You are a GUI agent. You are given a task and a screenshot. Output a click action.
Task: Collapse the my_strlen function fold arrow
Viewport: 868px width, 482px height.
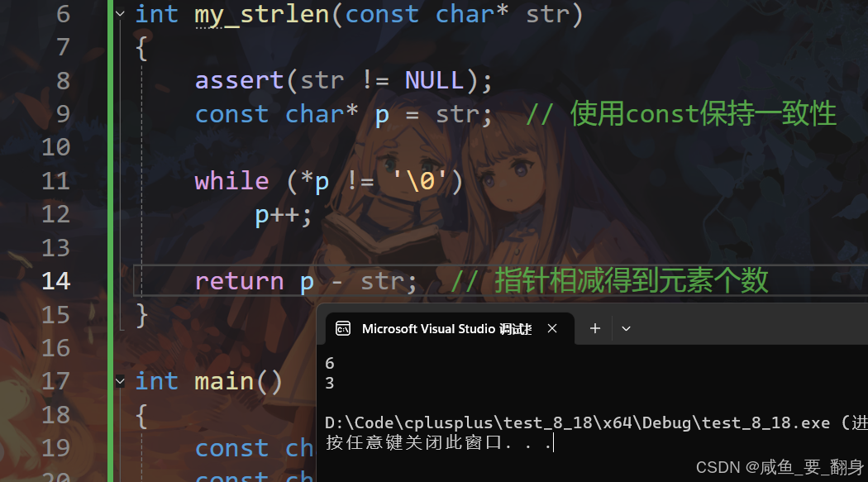click(120, 14)
